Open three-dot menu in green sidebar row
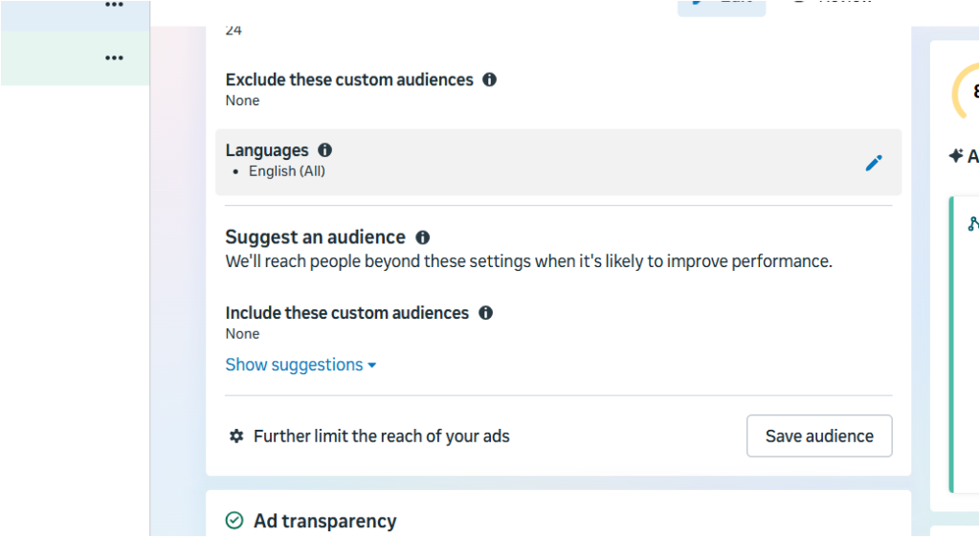The height and width of the screenshot is (537, 980). point(114,57)
